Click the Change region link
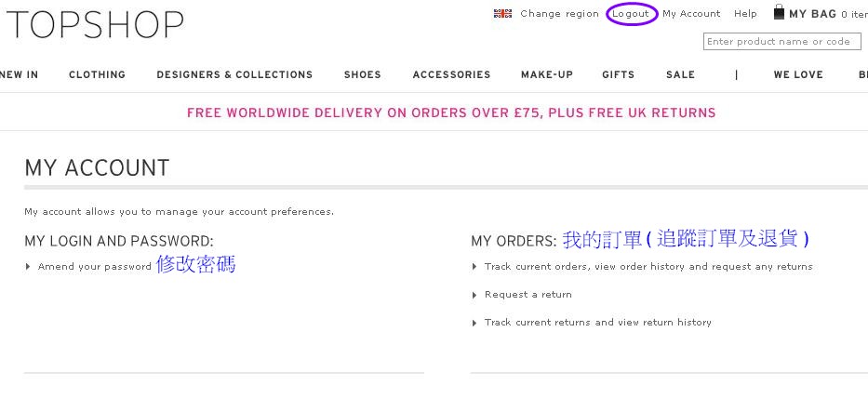The height and width of the screenshot is (398, 868). (x=560, y=14)
